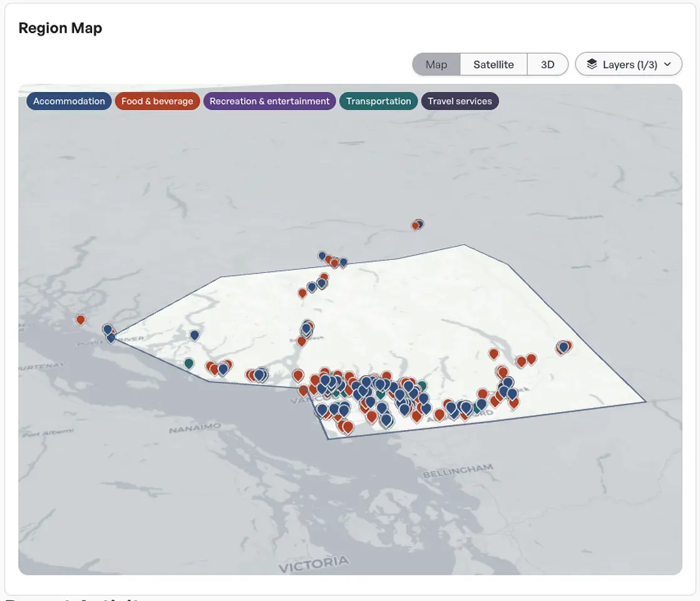Image resolution: width=700 pixels, height=601 pixels.
Task: Switch to the Map view
Action: 436,64
